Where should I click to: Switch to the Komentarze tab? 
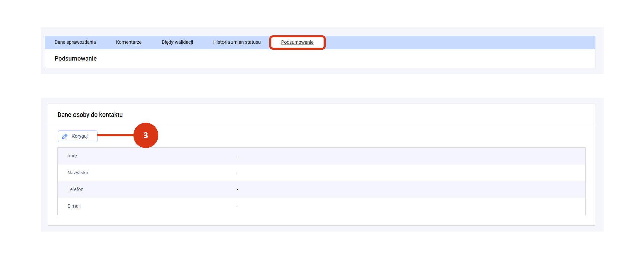pyautogui.click(x=129, y=42)
